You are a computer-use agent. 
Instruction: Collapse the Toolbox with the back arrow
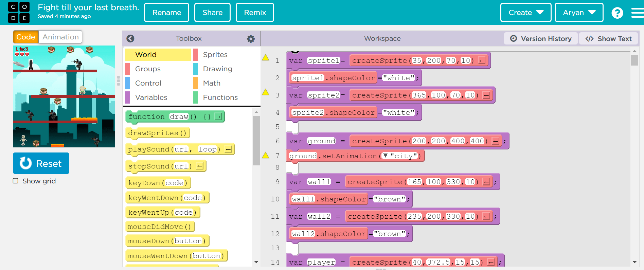[x=130, y=39]
